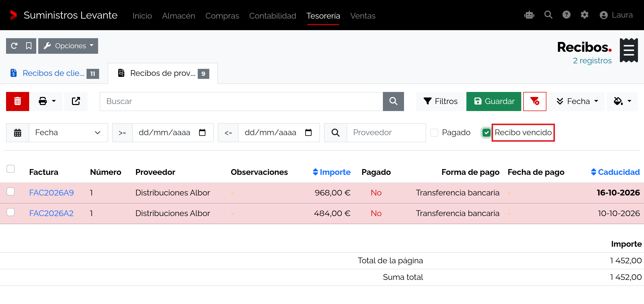Click the reload page icon
The width and height of the screenshot is (644, 304).
click(14, 46)
